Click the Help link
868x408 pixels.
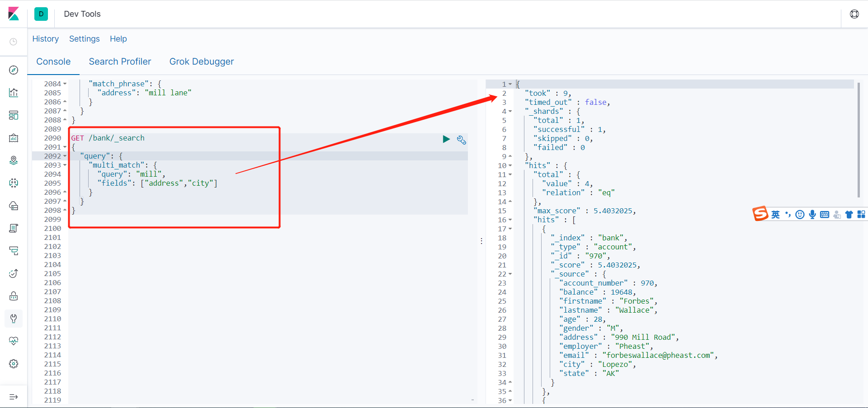pos(118,39)
